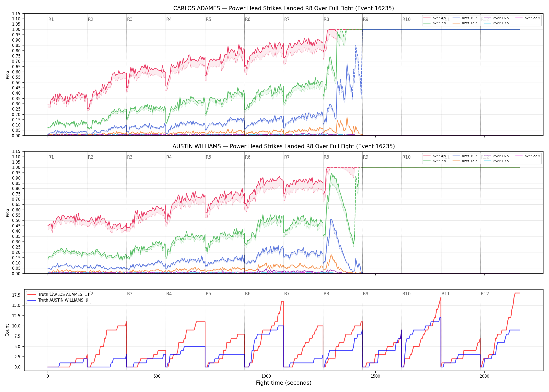
Task: Click the R12 marker in the count chart
Action: coord(485,294)
